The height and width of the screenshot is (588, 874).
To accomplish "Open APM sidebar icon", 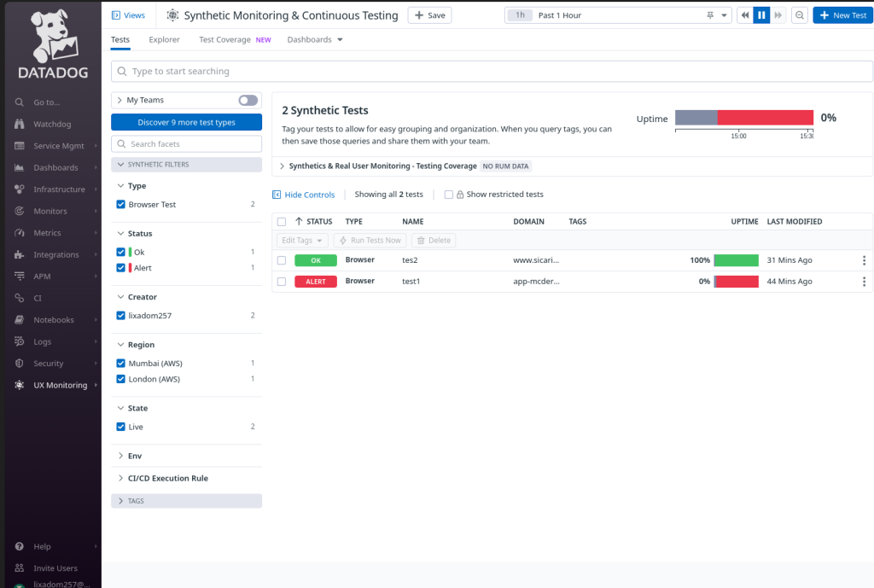I will click(20, 277).
